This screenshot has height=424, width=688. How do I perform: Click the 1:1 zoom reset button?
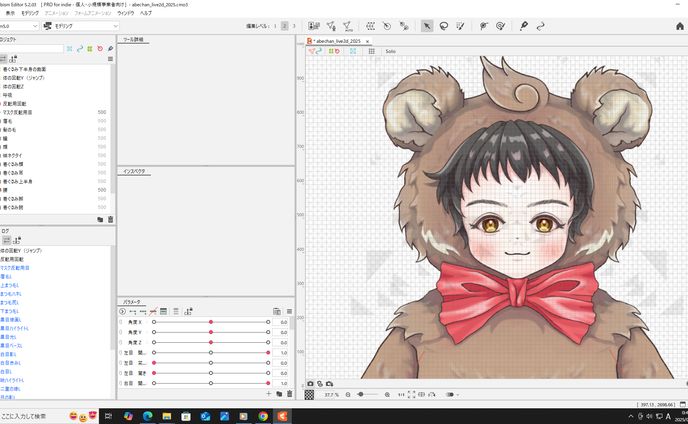click(x=401, y=395)
